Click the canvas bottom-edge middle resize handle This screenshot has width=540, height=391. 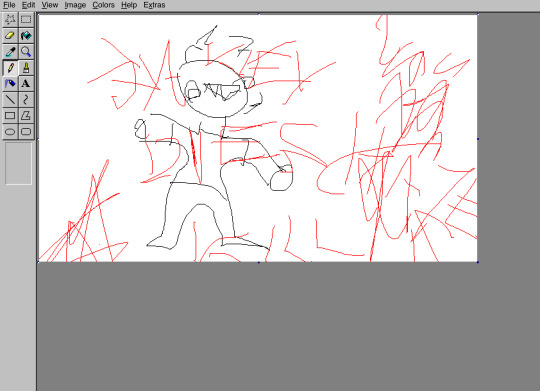pyautogui.click(x=259, y=262)
